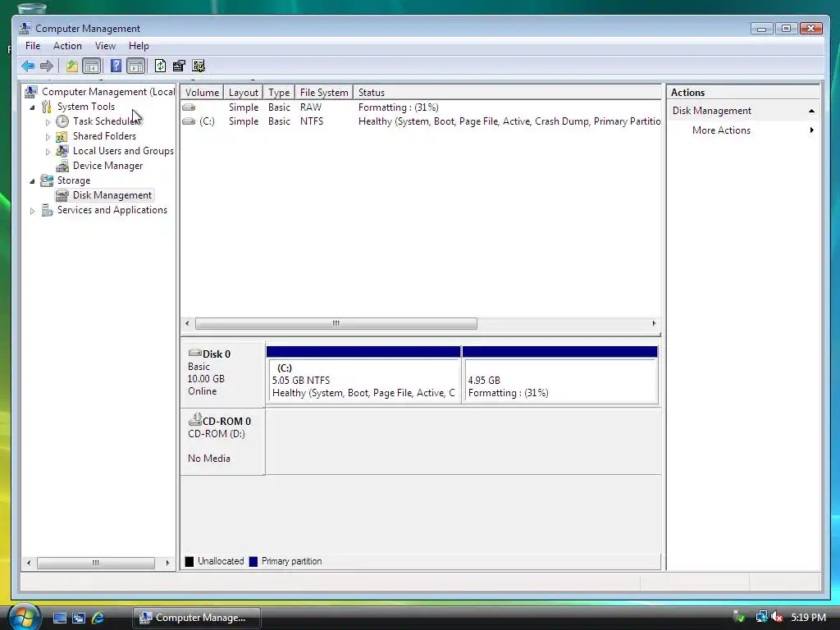The width and height of the screenshot is (840, 630).
Task: Click the Windows Start orb
Action: pyautogui.click(x=24, y=617)
